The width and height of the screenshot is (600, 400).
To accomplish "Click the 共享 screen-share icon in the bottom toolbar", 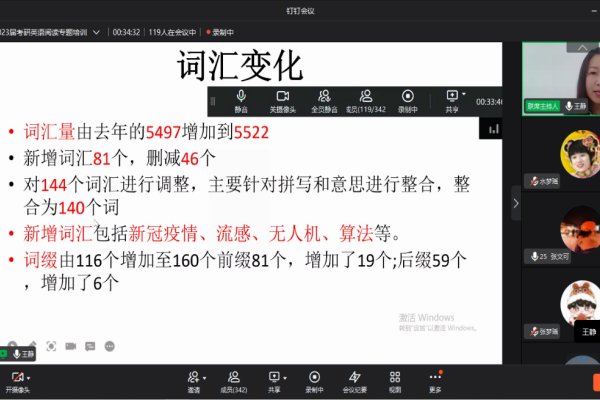I will pos(273,377).
